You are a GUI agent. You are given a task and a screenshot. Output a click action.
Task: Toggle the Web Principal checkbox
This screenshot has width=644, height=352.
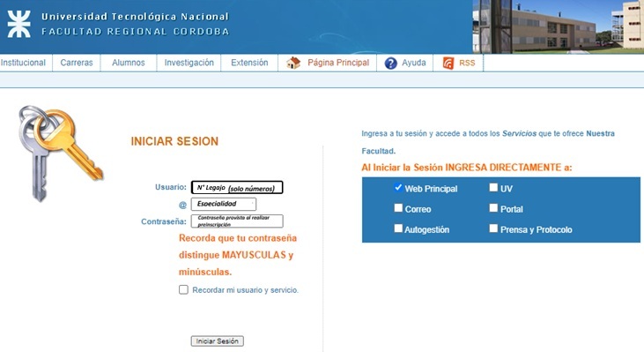pyautogui.click(x=398, y=188)
